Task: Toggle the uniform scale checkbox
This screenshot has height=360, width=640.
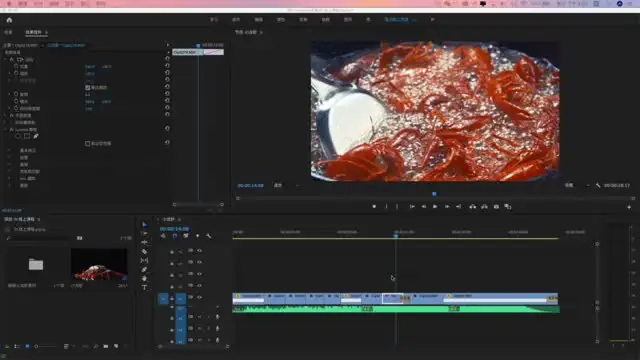Action: (87, 87)
